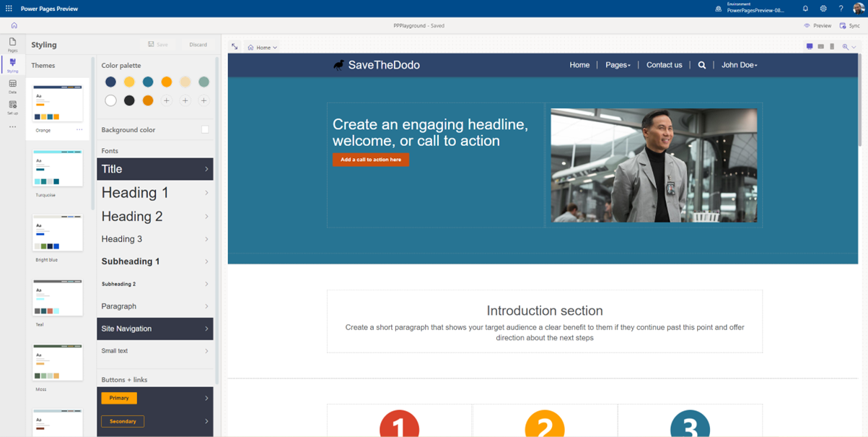Screen dimensions: 868x437
Task: Add a color with last plus circle
Action: [x=204, y=101]
